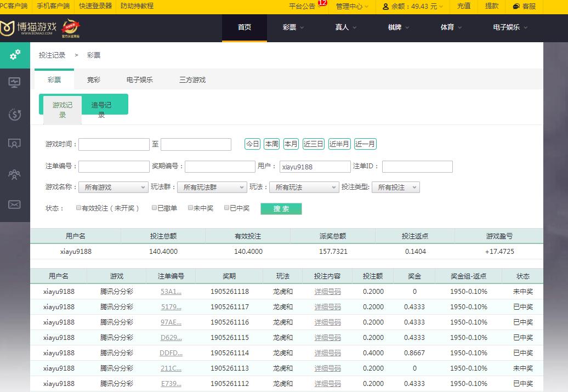
Task: Check the 已撤单 status checkbox
Action: (154, 208)
